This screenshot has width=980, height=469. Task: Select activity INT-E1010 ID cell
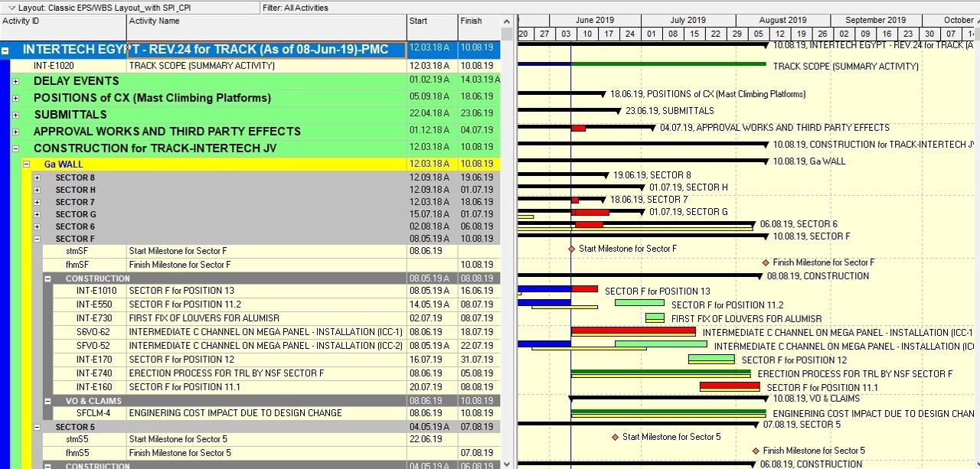coord(90,291)
